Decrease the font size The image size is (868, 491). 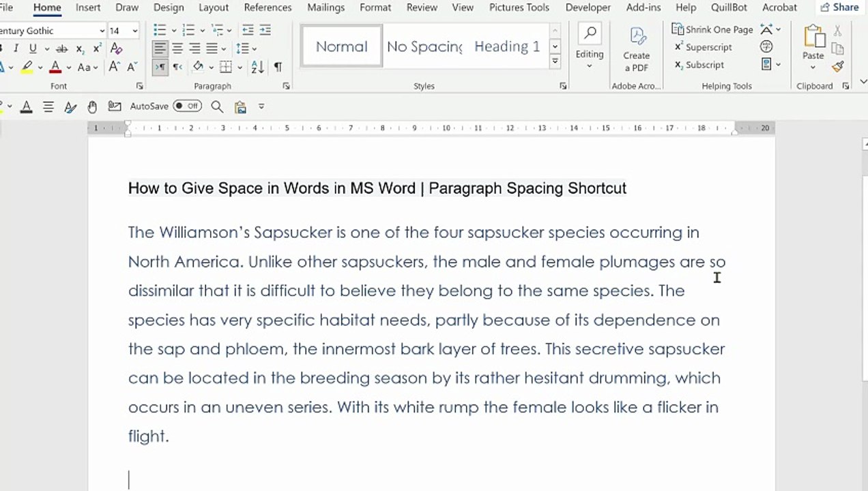pos(132,67)
